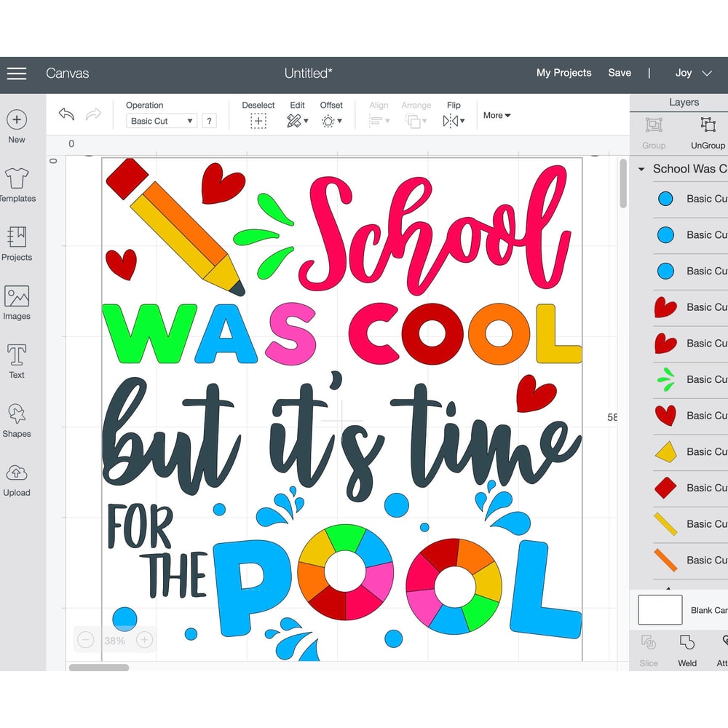728x728 pixels.
Task: Select the Blank Canvas swatch
Action: coord(659,610)
